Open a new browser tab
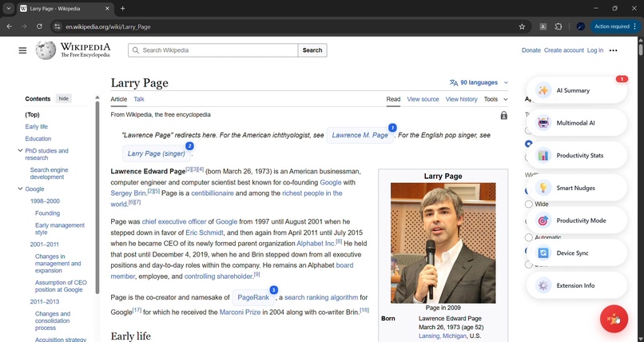This screenshot has width=644, height=342. [122, 8]
